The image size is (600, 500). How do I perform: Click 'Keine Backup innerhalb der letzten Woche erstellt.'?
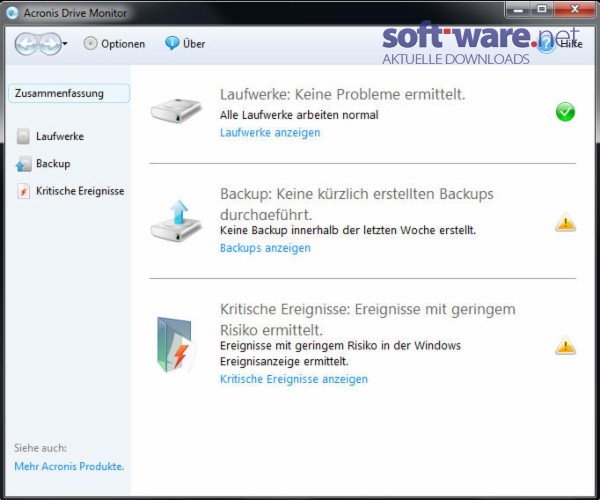point(348,230)
